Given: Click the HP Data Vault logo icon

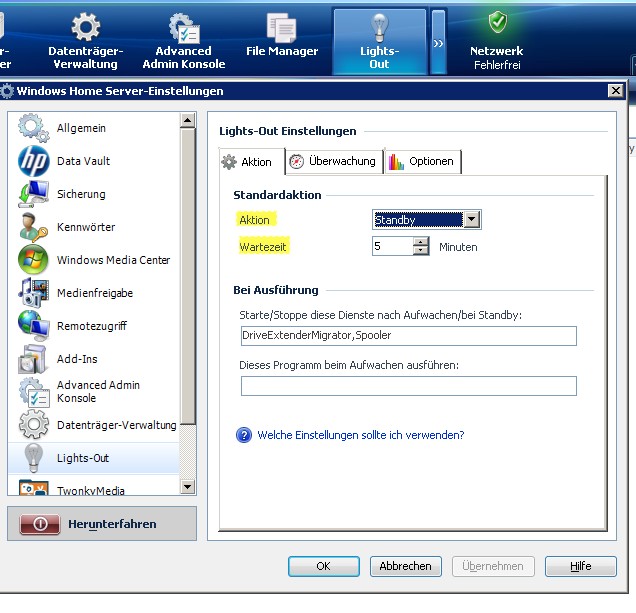Looking at the screenshot, I should coord(34,161).
